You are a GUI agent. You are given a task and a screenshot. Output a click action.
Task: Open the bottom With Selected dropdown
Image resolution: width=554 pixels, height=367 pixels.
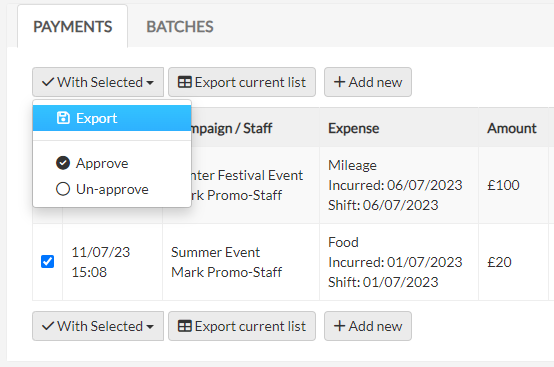pos(98,326)
